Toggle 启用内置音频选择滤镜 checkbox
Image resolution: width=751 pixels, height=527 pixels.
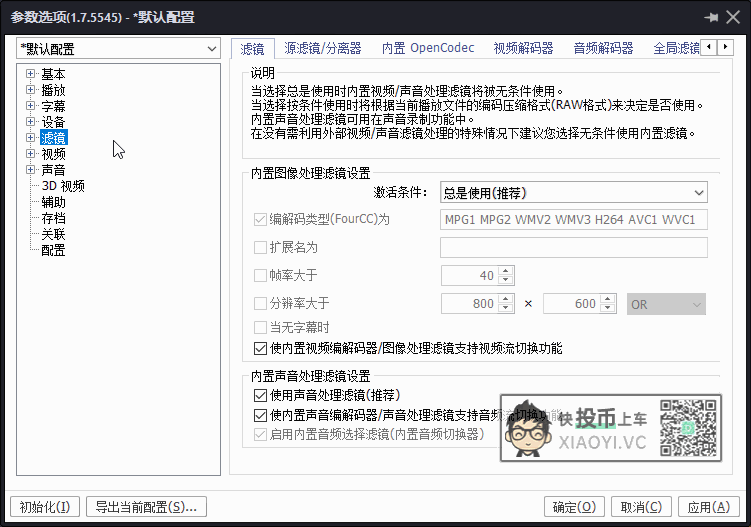pos(260,435)
